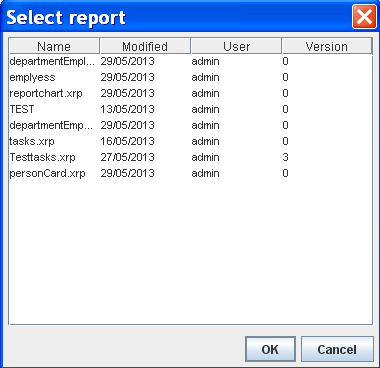Select the TEST report row
This screenshot has height=368, width=380.
190,109
